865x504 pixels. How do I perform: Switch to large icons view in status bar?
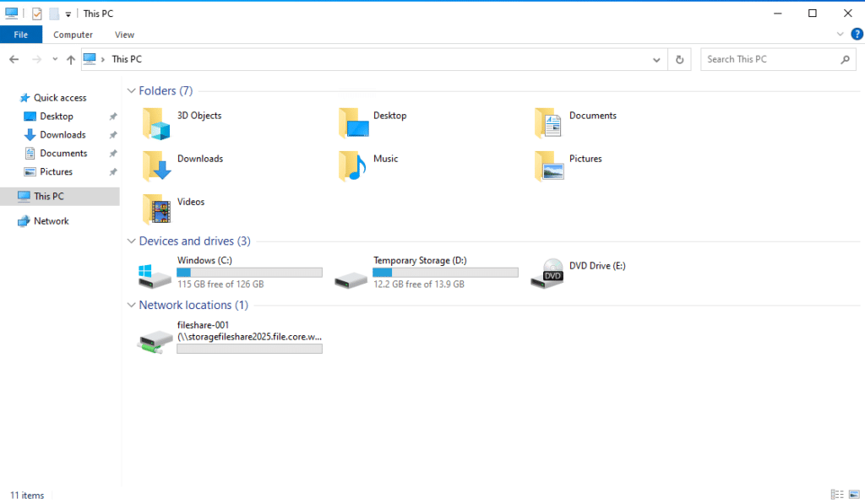click(853, 495)
